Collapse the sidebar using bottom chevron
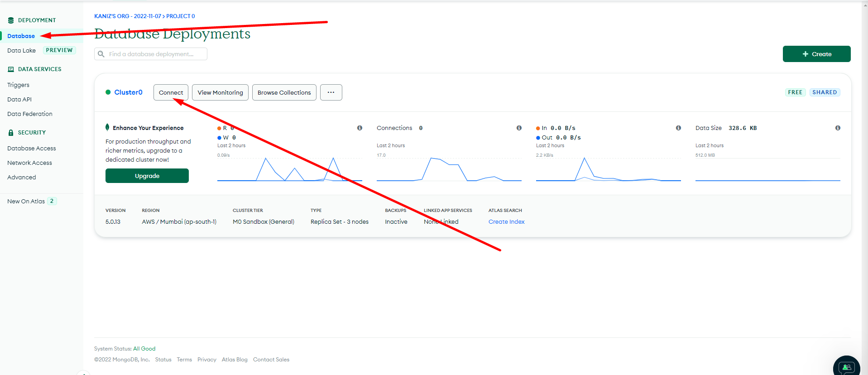The width and height of the screenshot is (868, 375). (83, 373)
